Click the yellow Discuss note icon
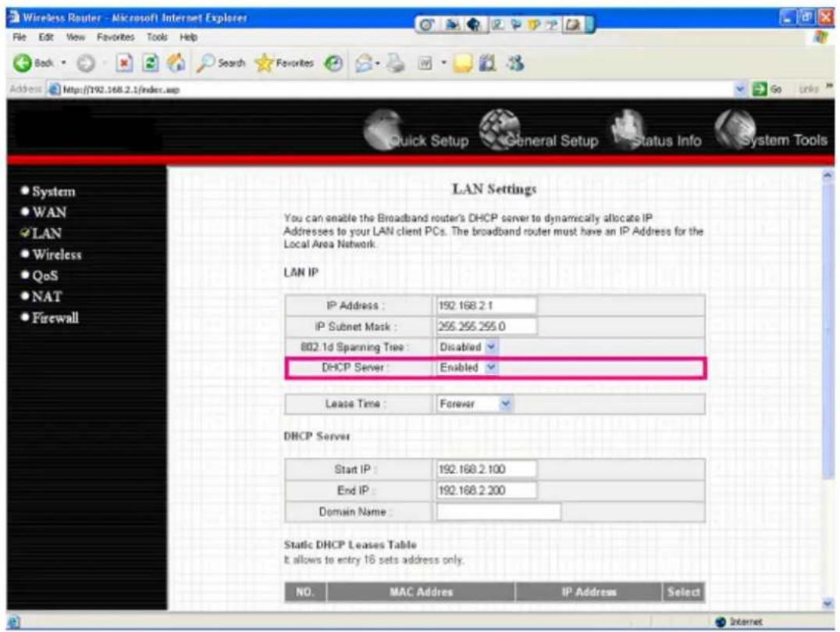This screenshot has height=632, width=840. pos(462,64)
